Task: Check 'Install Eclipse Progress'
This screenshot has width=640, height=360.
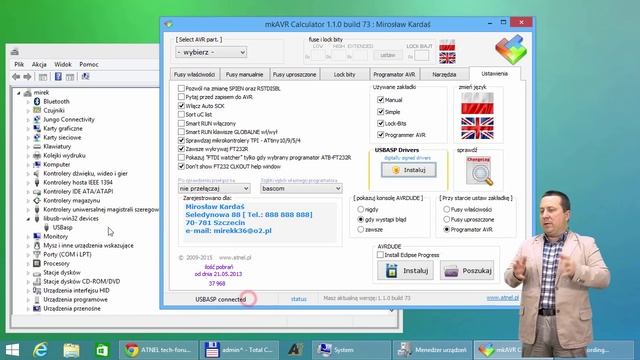Action: [x=380, y=255]
